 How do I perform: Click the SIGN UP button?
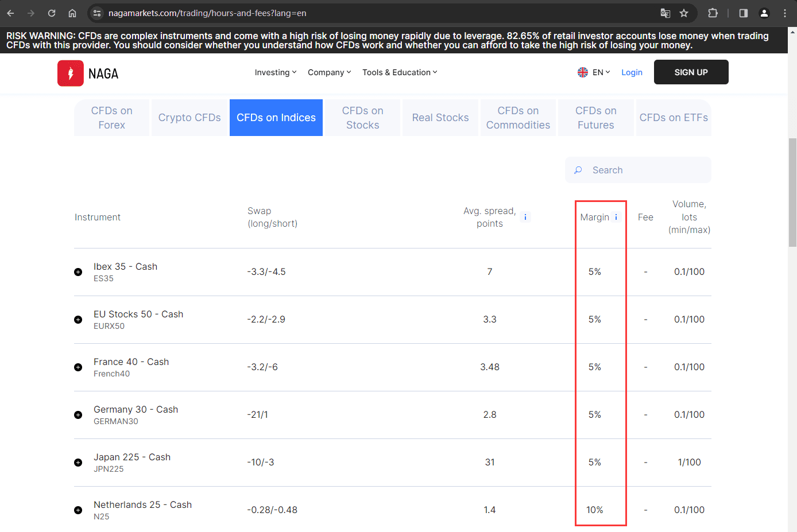[x=691, y=72]
